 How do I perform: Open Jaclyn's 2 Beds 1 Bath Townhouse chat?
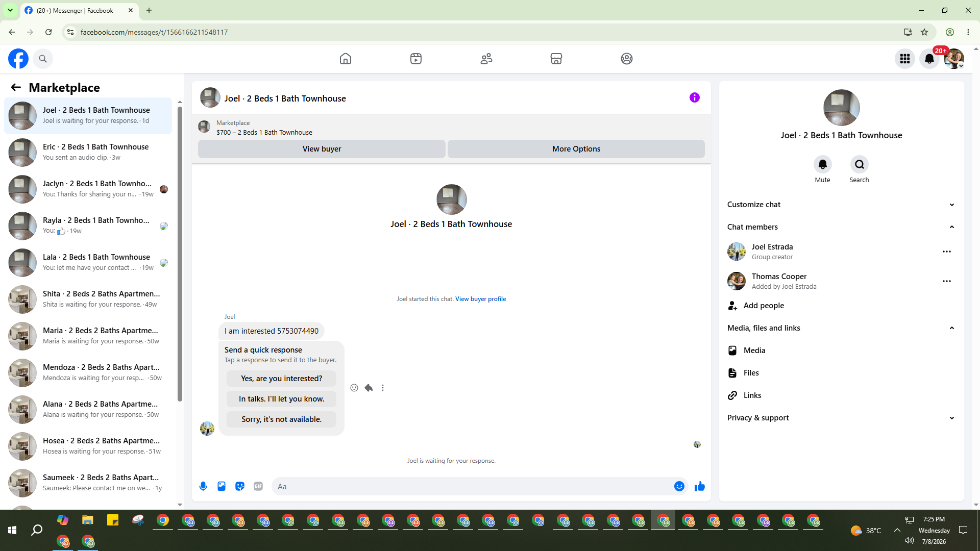point(88,189)
